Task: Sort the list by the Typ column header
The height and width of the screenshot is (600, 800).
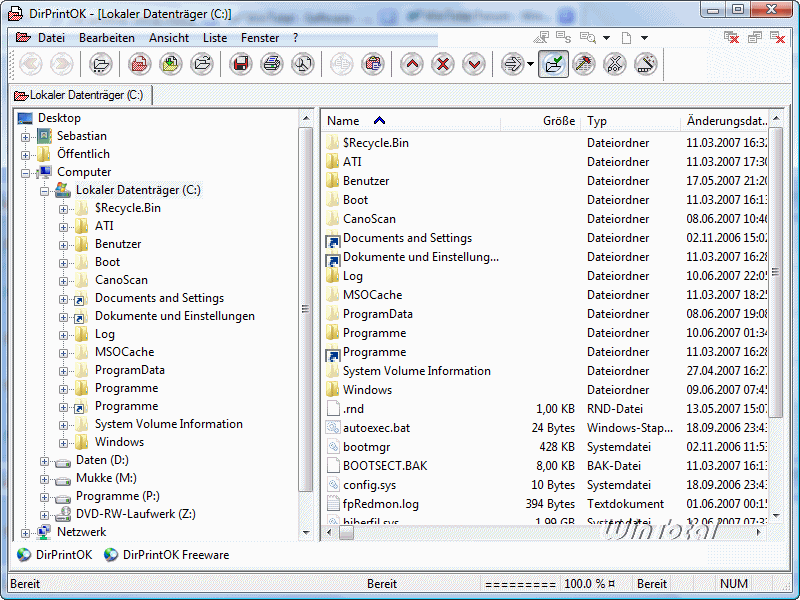Action: click(x=631, y=121)
